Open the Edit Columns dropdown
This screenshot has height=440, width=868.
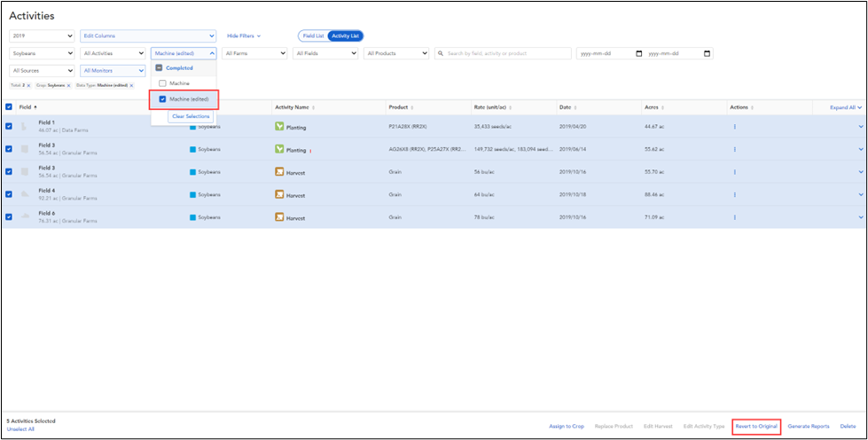coord(148,36)
